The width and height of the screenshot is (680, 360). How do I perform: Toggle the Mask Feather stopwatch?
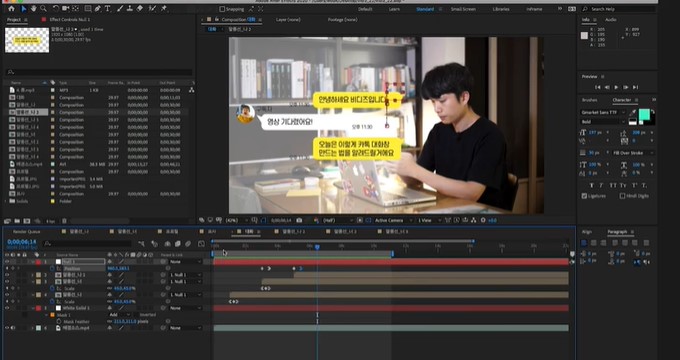click(x=59, y=321)
